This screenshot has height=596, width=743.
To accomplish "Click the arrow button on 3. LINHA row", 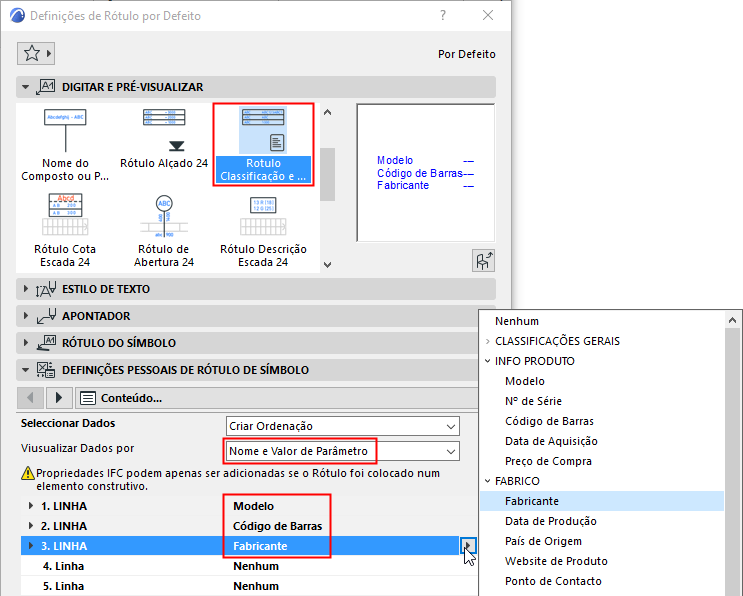I will 468,546.
